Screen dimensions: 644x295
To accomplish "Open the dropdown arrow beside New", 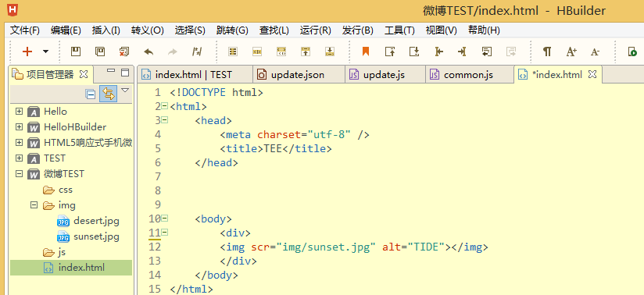I will pyautogui.click(x=45, y=52).
